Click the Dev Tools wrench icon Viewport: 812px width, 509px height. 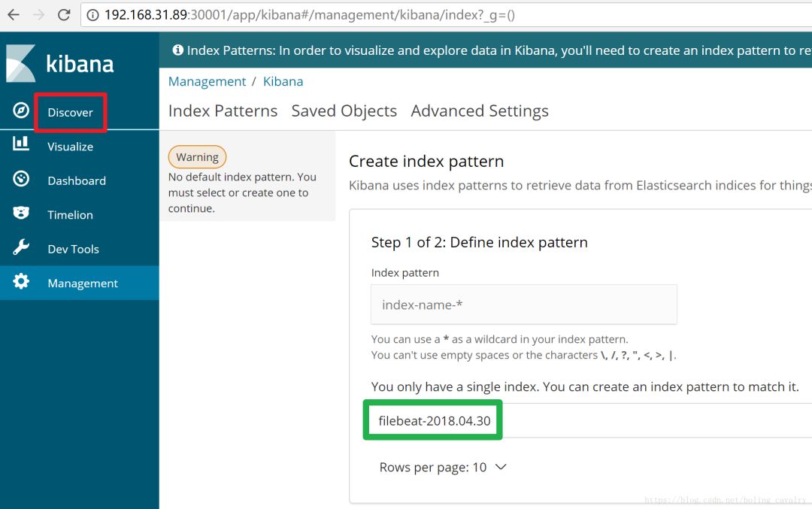21,248
